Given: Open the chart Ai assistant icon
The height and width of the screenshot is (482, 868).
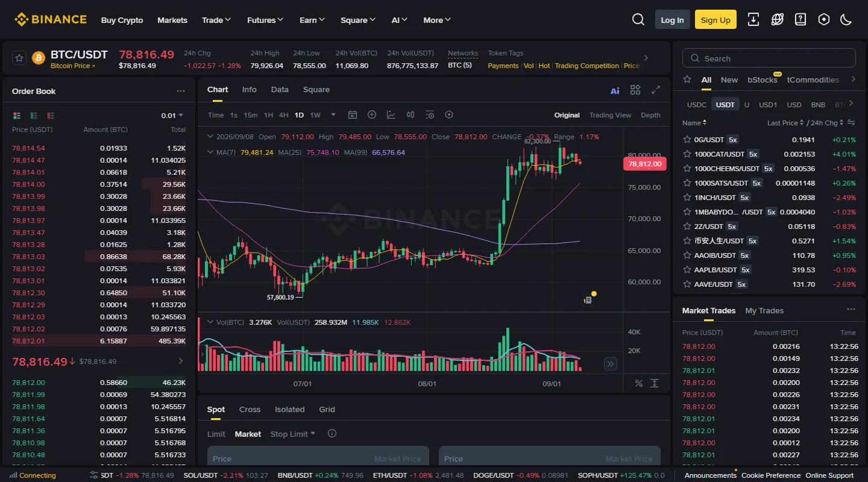Looking at the screenshot, I should [x=615, y=90].
